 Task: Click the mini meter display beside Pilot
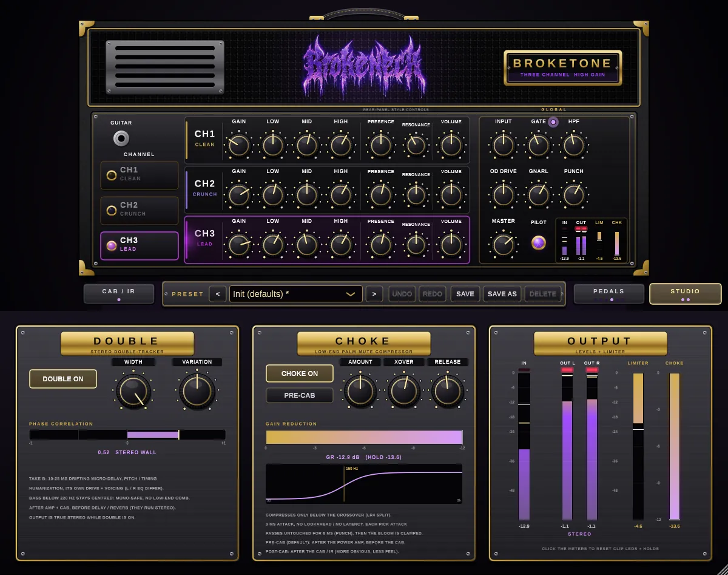(x=591, y=240)
